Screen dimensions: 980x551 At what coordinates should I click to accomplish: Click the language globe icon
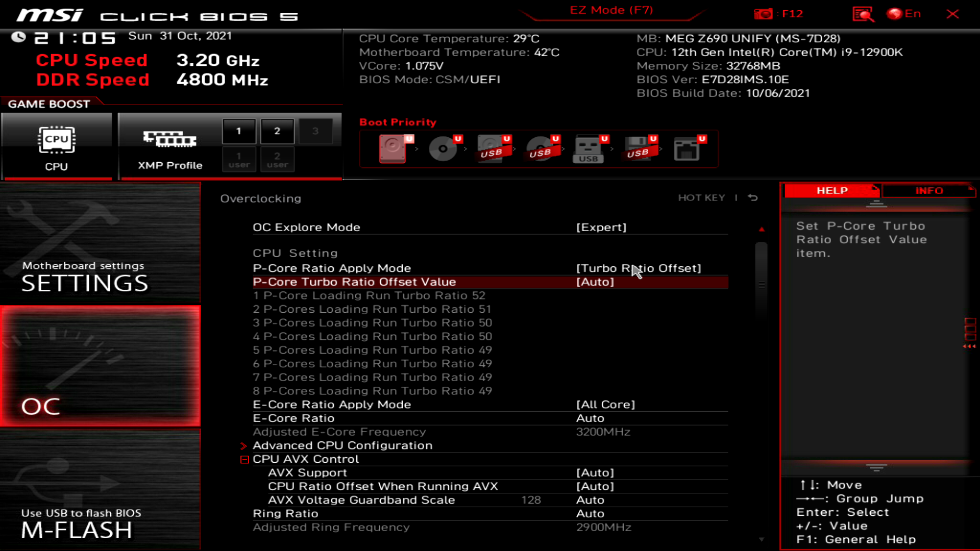click(894, 14)
